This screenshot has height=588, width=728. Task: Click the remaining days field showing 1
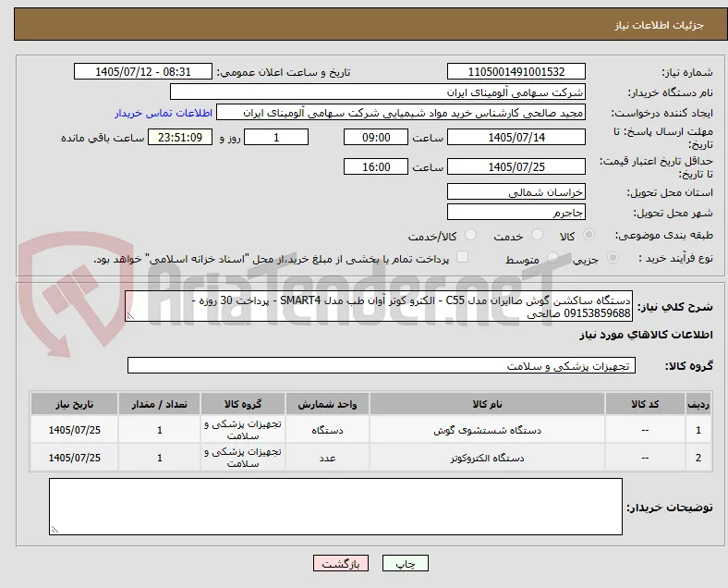point(276,138)
